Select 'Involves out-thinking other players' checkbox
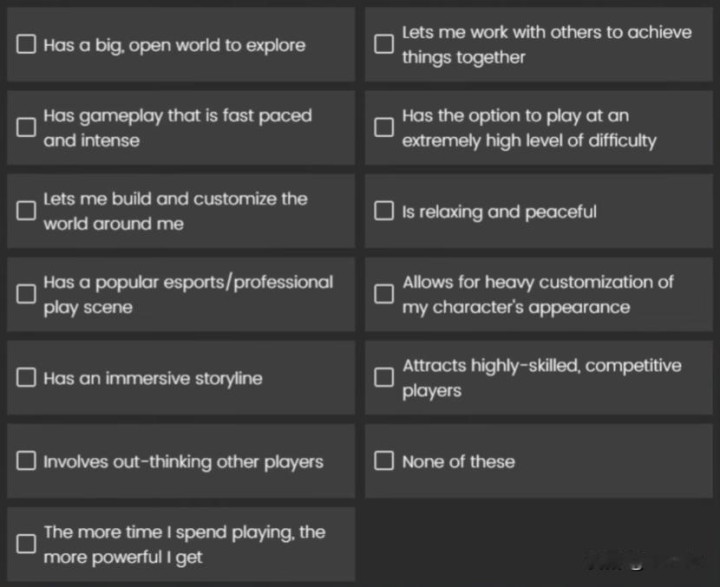Screen dimensions: 720x587 point(27,461)
